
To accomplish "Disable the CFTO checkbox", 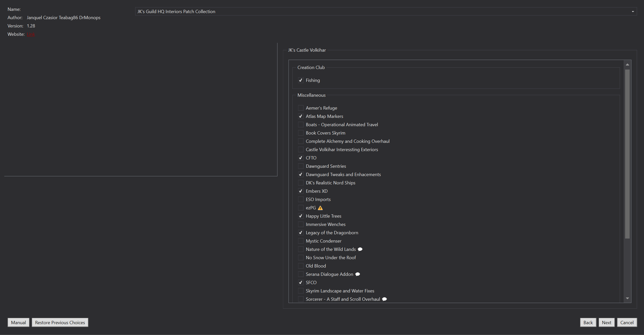I will tap(301, 158).
